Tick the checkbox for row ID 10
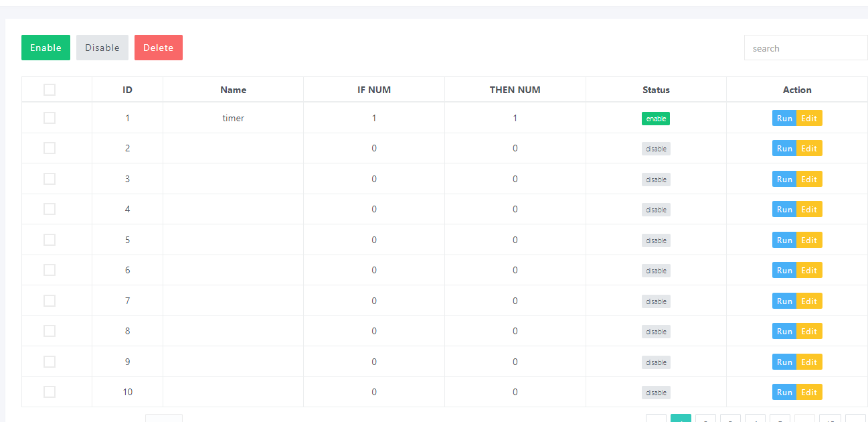 [50, 392]
